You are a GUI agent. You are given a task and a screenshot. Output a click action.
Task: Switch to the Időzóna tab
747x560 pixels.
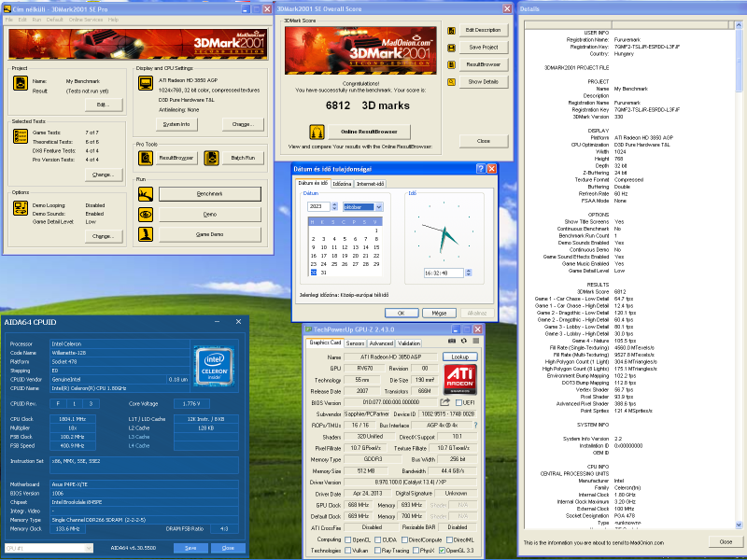pyautogui.click(x=342, y=184)
